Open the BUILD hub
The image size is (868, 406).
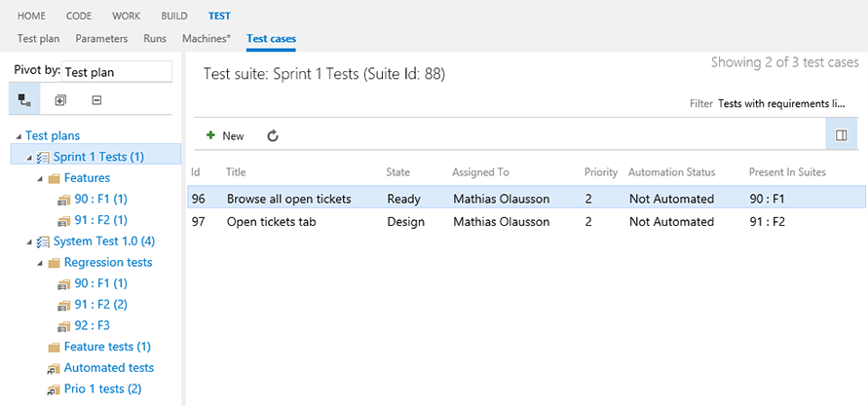174,16
